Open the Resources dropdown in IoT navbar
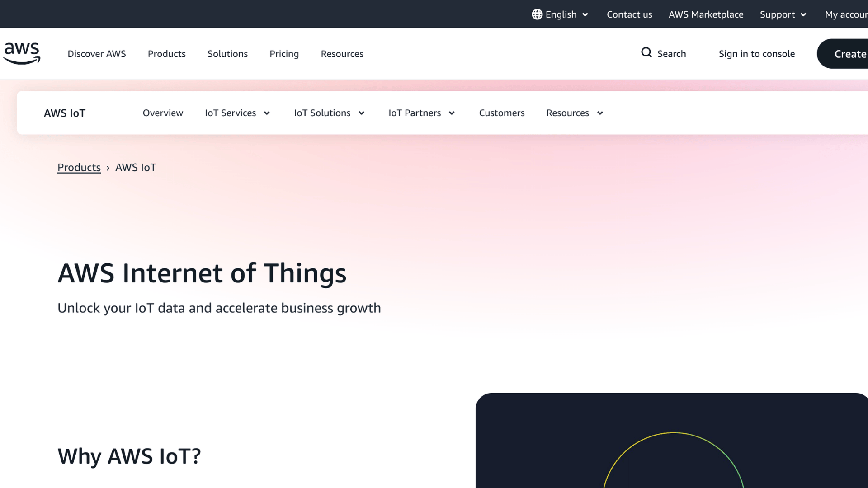This screenshot has height=488, width=868. click(x=574, y=113)
